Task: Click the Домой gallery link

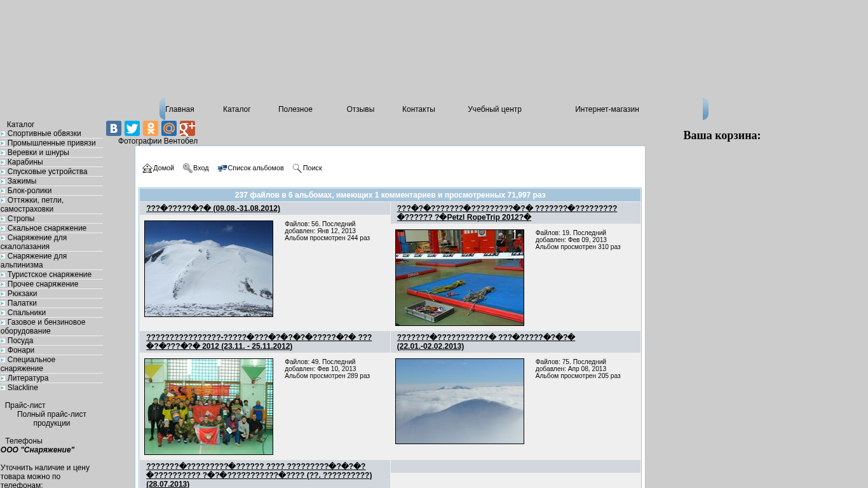Action: point(163,168)
